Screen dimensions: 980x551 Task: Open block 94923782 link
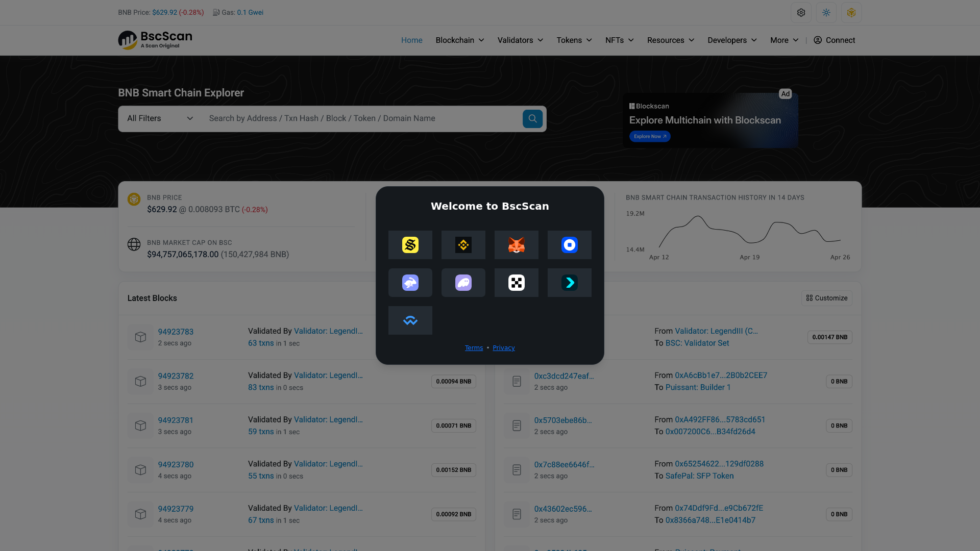point(176,376)
